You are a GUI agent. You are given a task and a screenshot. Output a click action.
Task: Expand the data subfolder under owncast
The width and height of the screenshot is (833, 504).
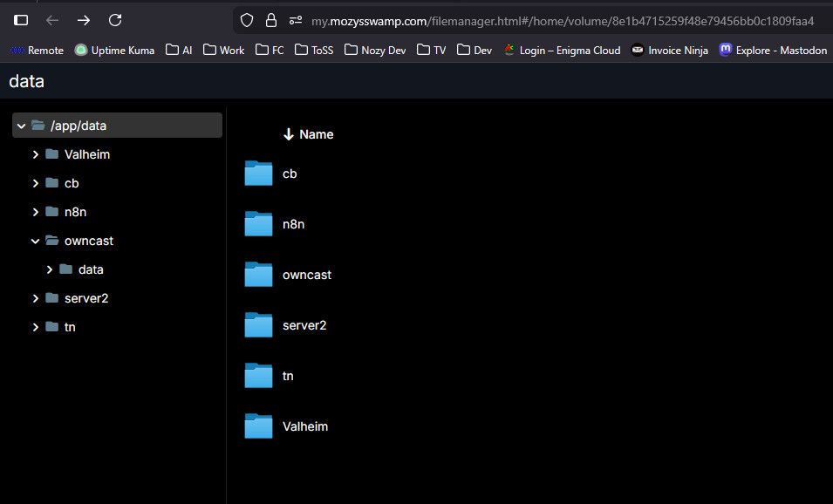click(50, 269)
